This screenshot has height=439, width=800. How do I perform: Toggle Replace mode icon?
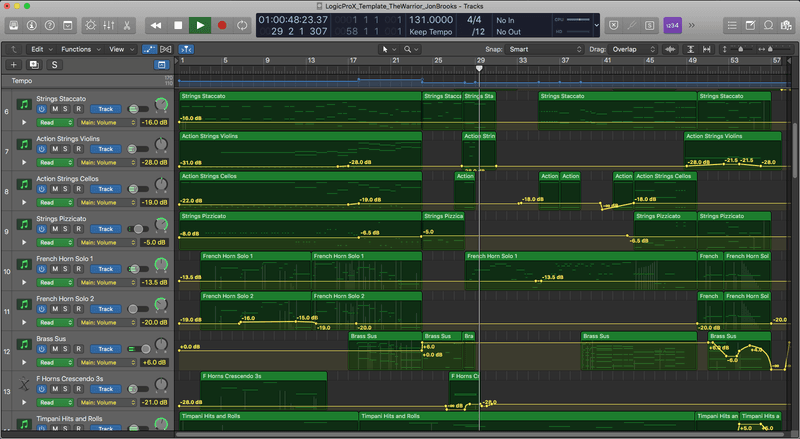tap(614, 25)
